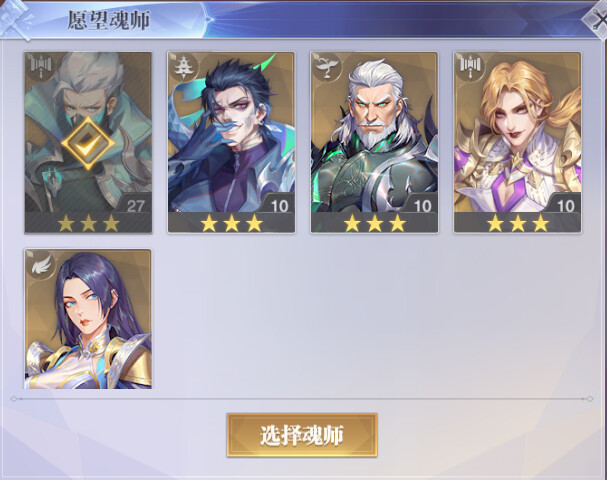
Task: Click the class icon on the blonde woman's card
Action: (x=469, y=67)
